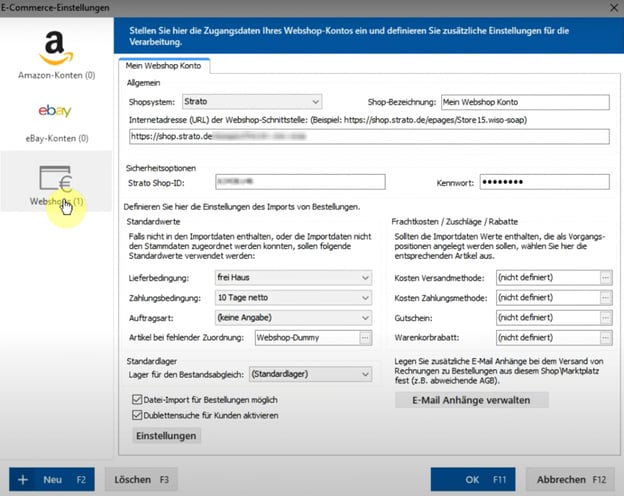Toggle Datei-Import für Bestellungen möglich
624x496 pixels.
136,399
